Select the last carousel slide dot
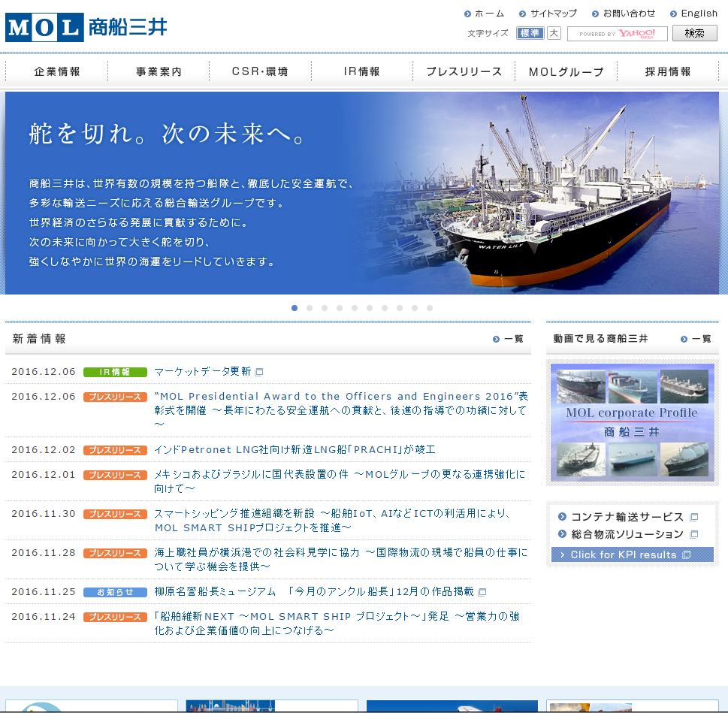This screenshot has height=713, width=728. pos(430,308)
